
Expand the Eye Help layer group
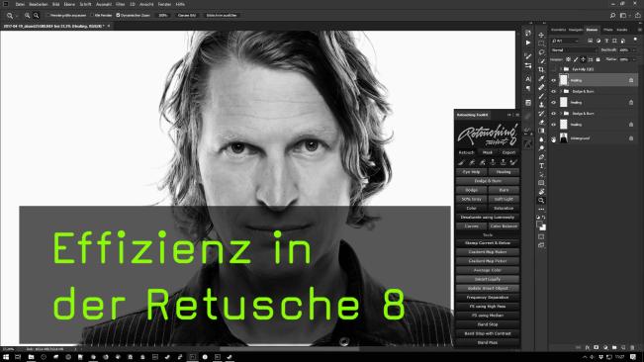coord(561,69)
